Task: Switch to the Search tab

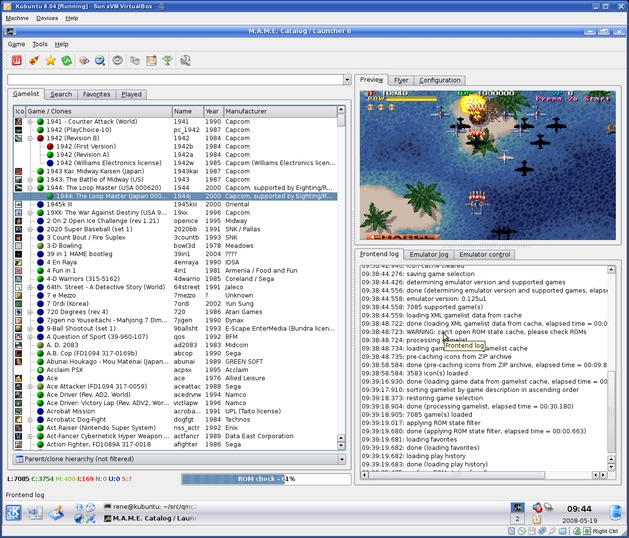Action: [x=61, y=94]
